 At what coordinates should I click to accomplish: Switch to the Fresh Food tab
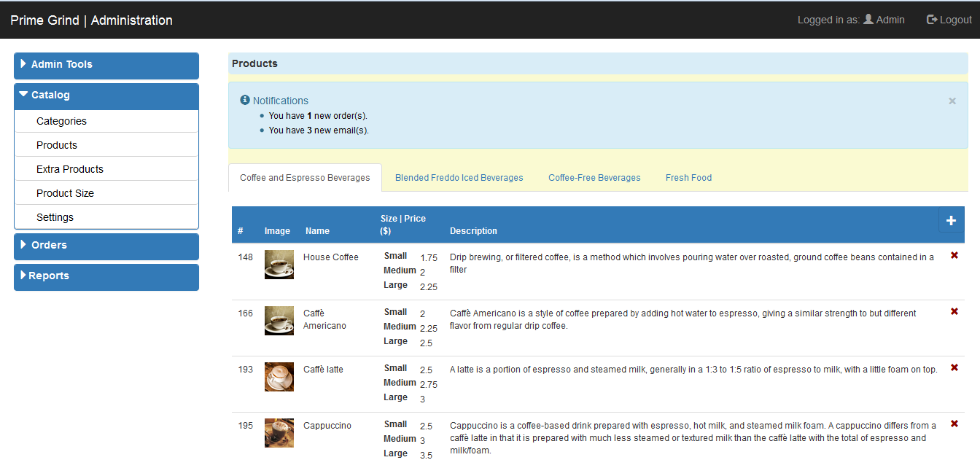(x=688, y=177)
